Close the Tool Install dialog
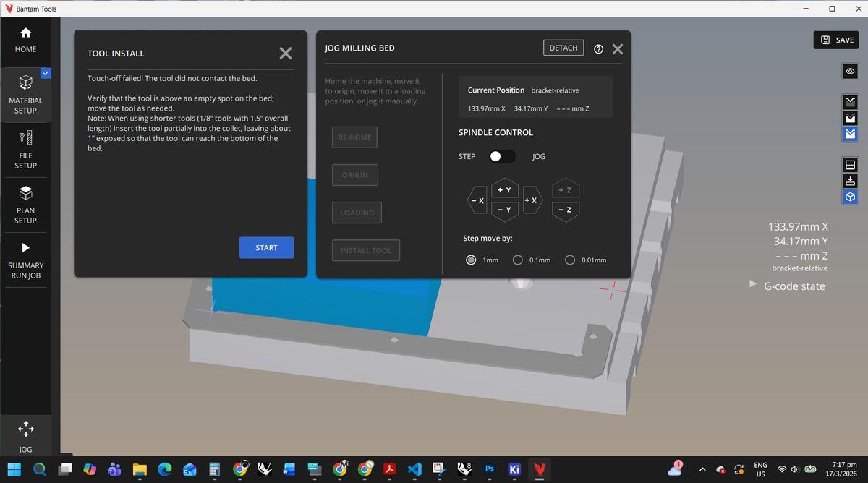868x483 pixels. 286,53
